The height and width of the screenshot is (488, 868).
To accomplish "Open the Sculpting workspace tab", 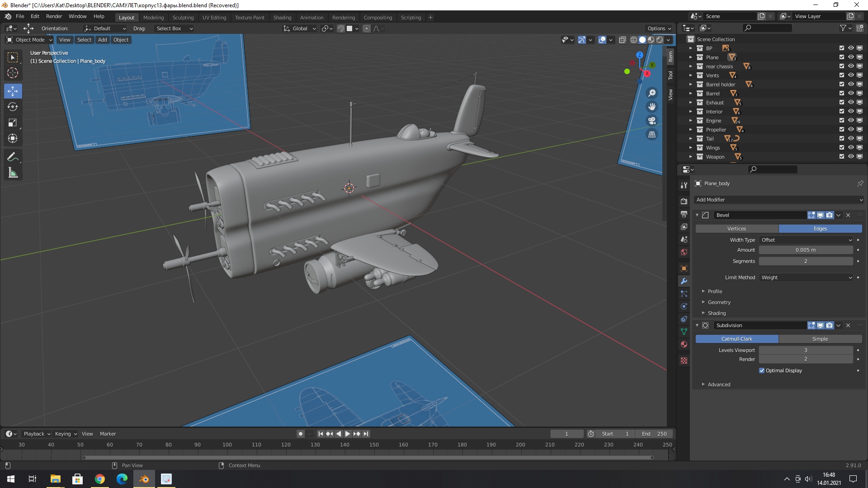I will click(x=183, y=18).
